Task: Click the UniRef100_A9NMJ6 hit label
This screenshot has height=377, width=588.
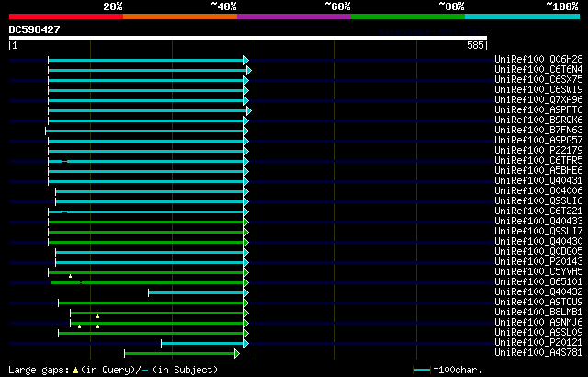Action: (x=539, y=323)
